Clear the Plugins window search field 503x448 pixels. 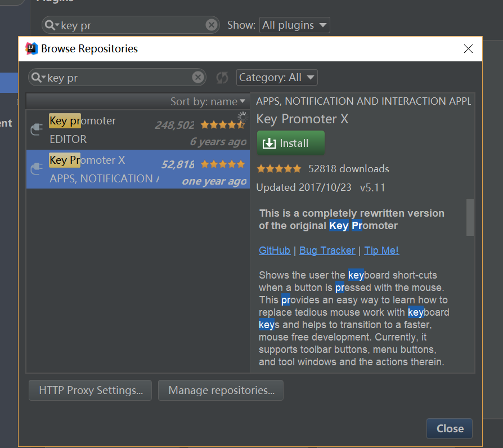point(212,25)
